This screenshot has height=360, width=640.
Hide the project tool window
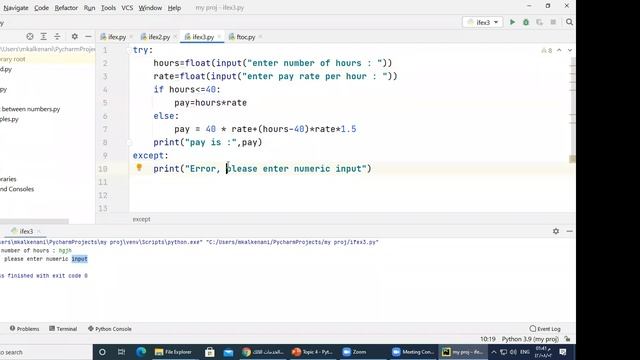coord(88,36)
